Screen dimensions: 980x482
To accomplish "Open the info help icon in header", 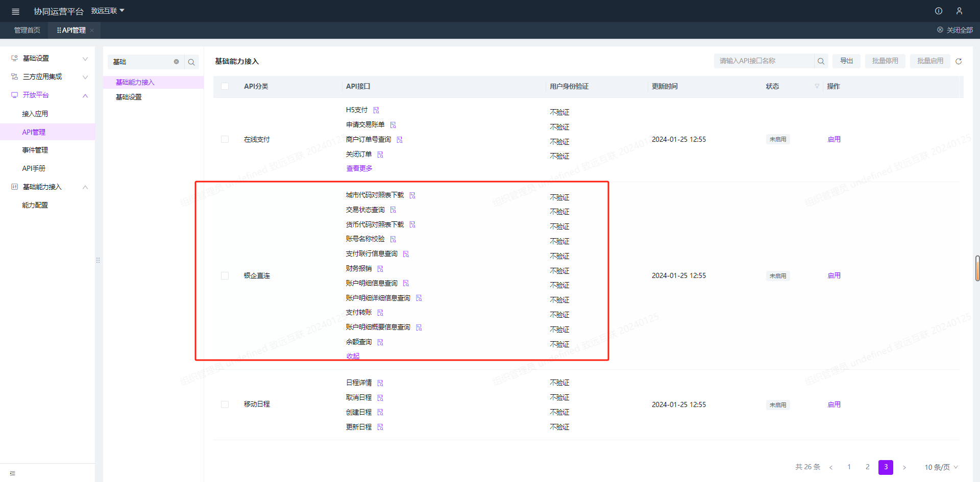I will pos(938,11).
